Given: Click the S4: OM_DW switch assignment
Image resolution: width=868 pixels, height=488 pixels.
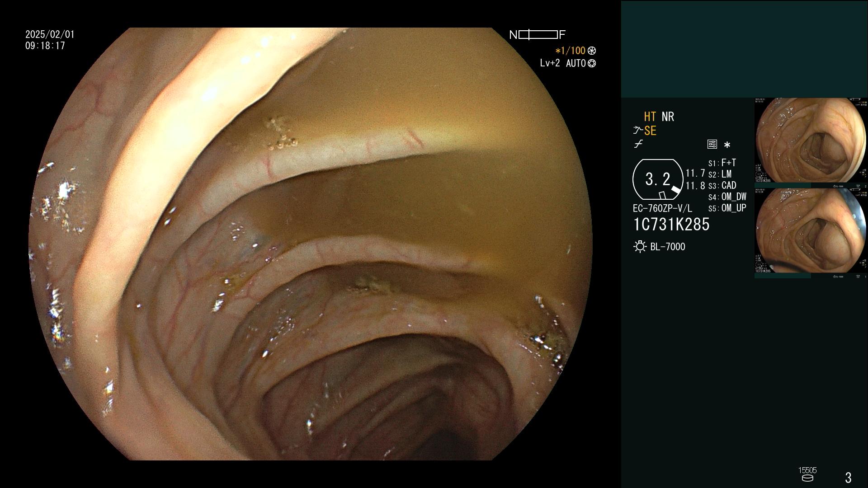Looking at the screenshot, I should (727, 197).
